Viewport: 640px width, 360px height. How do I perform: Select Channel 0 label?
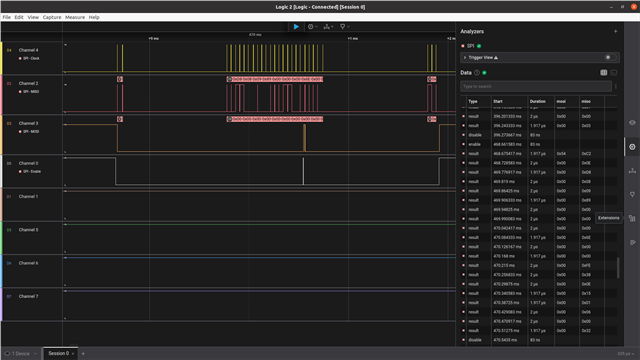coord(28,163)
